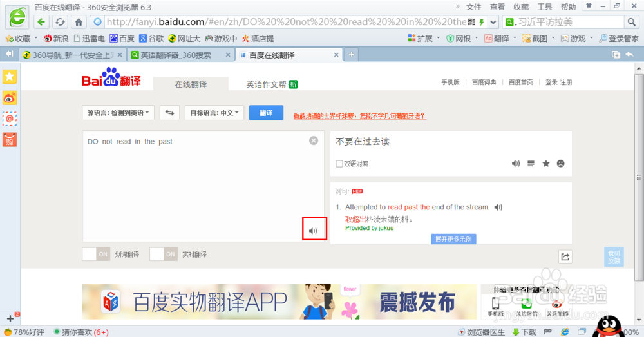The width and height of the screenshot is (644, 337).
Task: Open the browser home page icon
Action: coord(79,22)
